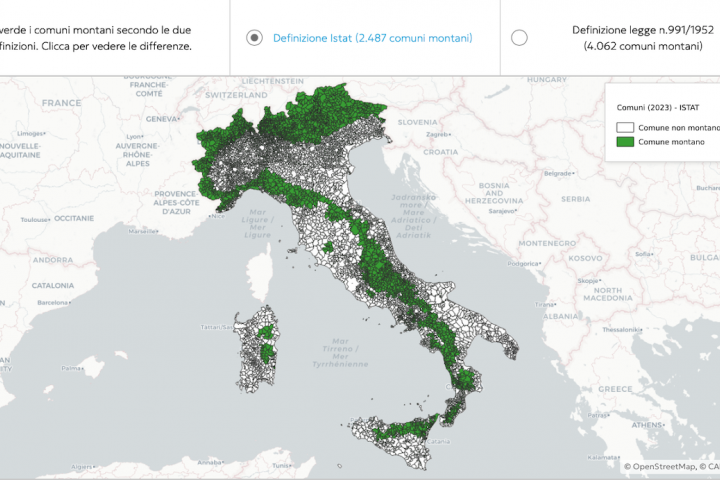Click the green 'Comune montano' legend swatch
This screenshot has height=480, width=720.
[627, 142]
